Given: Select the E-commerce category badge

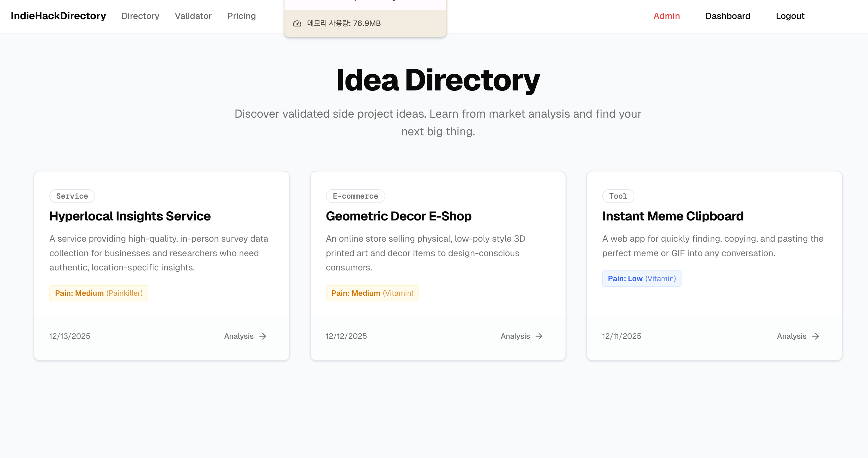Looking at the screenshot, I should point(355,196).
